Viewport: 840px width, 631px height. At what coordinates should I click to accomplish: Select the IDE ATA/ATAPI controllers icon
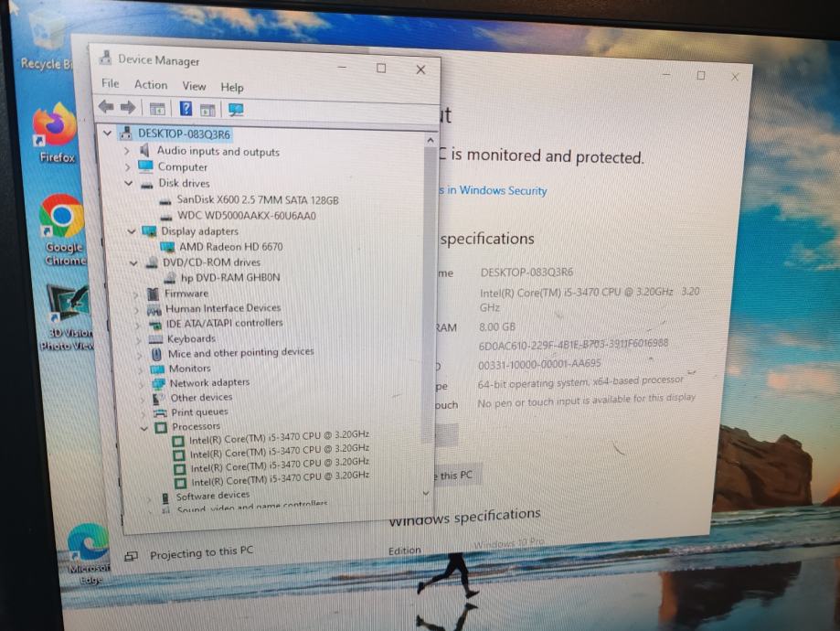[155, 325]
